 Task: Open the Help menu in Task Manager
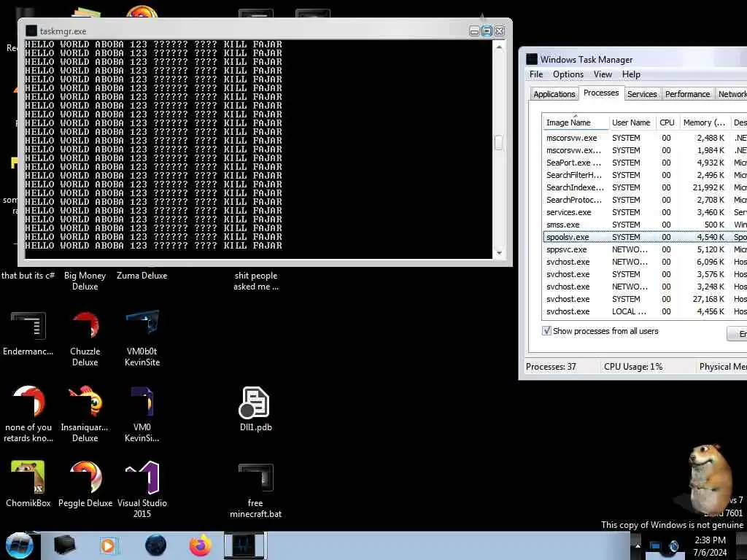point(631,74)
